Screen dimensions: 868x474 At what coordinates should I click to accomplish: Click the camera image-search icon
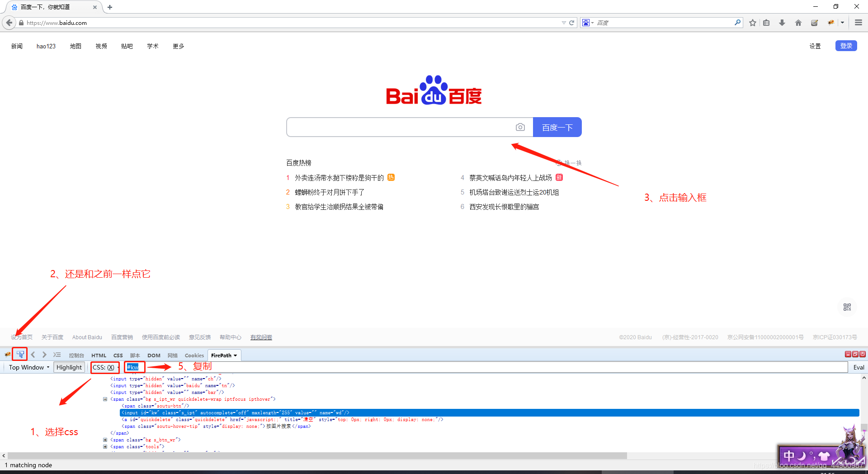520,127
